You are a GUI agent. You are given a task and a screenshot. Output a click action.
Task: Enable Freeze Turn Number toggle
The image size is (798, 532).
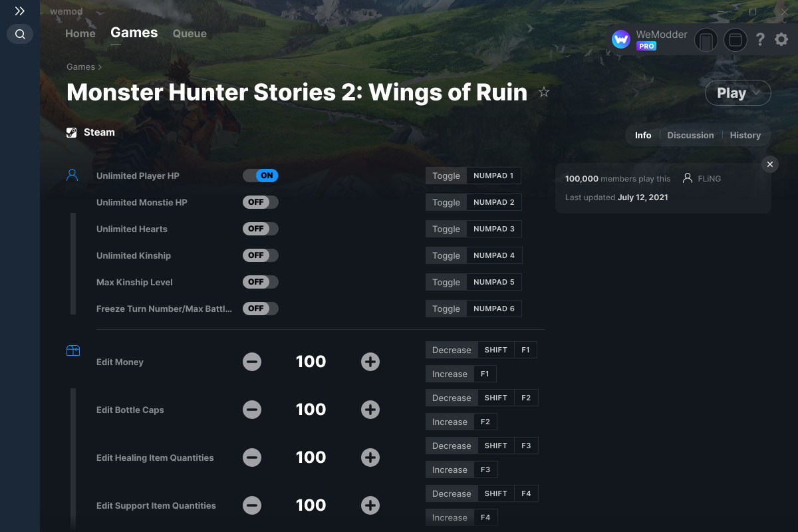pyautogui.click(x=261, y=309)
